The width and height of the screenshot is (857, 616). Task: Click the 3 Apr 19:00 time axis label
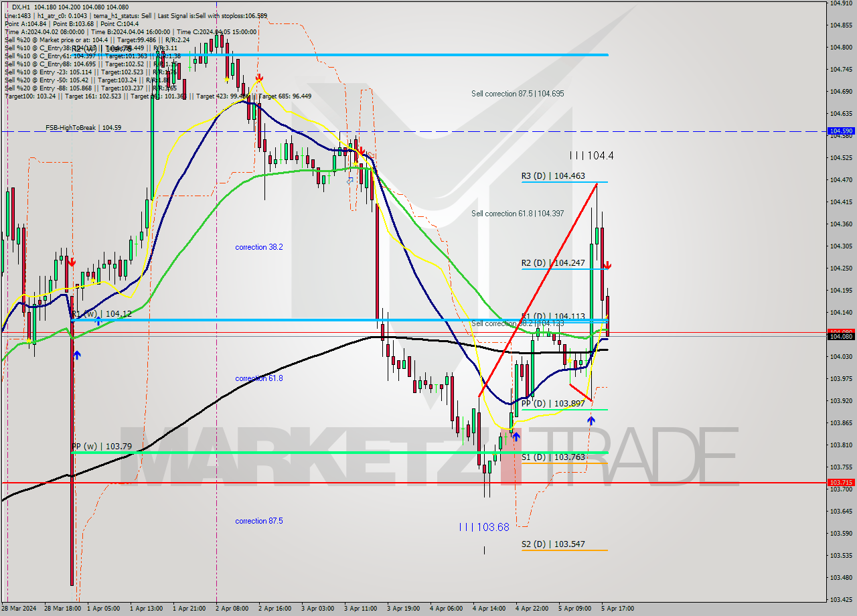404,609
